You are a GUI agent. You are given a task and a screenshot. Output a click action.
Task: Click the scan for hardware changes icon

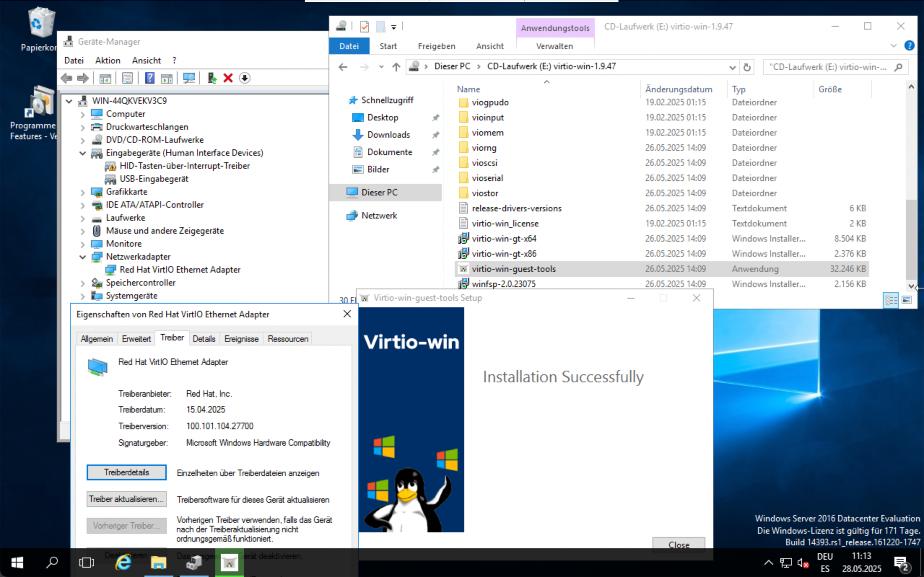tap(189, 78)
